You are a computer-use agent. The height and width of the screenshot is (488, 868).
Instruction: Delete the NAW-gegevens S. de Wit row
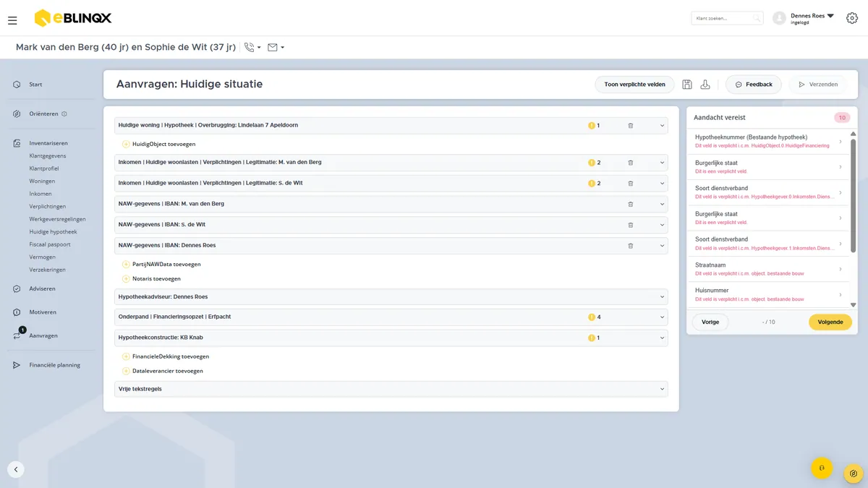point(631,225)
